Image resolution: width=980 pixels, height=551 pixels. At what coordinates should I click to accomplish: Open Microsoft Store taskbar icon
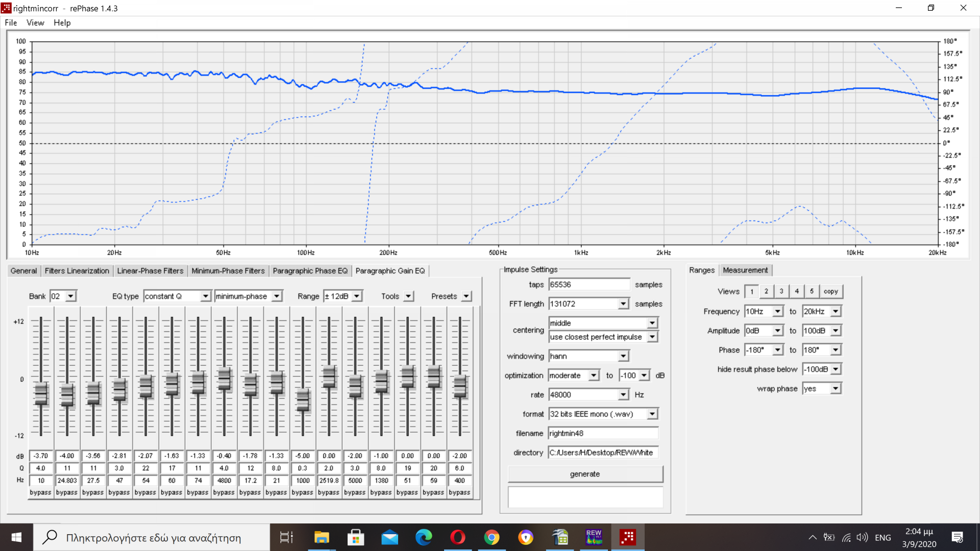pos(355,537)
